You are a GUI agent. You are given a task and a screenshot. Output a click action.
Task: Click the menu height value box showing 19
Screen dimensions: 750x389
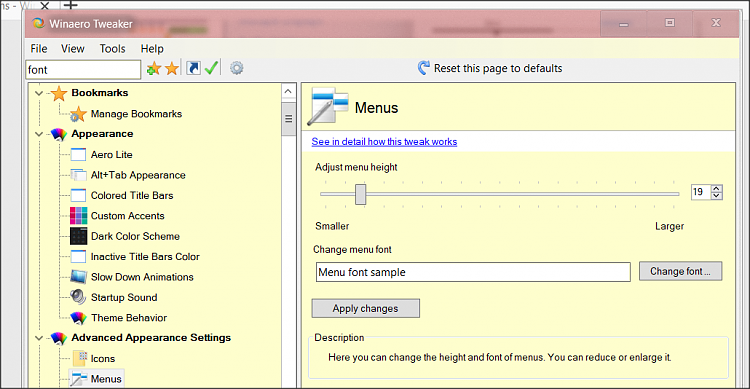[701, 192]
